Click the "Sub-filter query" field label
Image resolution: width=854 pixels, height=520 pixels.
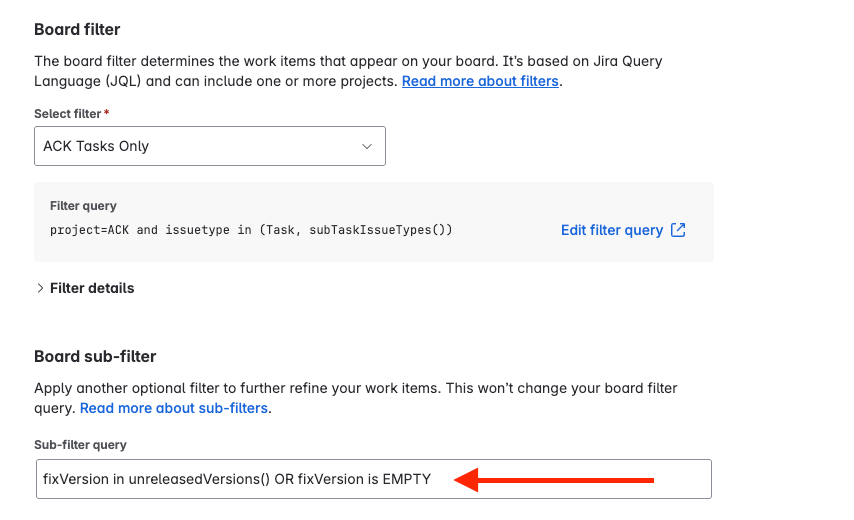click(80, 445)
